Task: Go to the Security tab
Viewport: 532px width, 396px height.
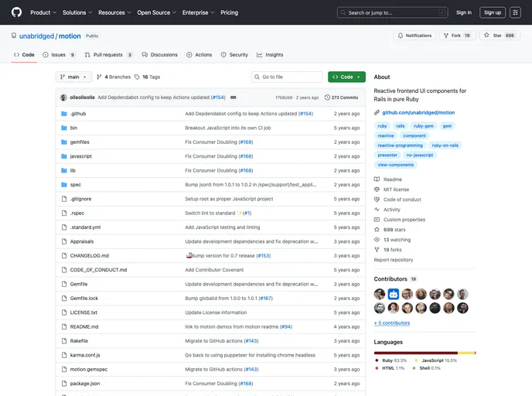Action: [x=234, y=55]
